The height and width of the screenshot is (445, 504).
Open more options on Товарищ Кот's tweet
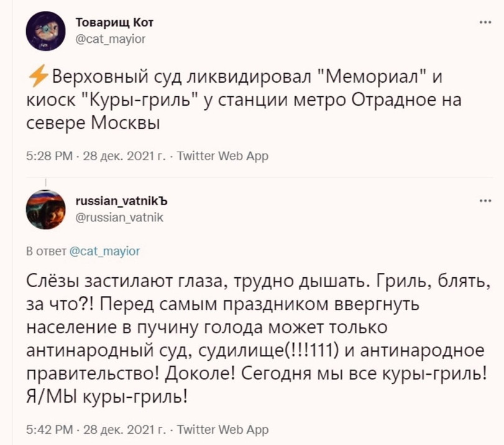(485, 22)
